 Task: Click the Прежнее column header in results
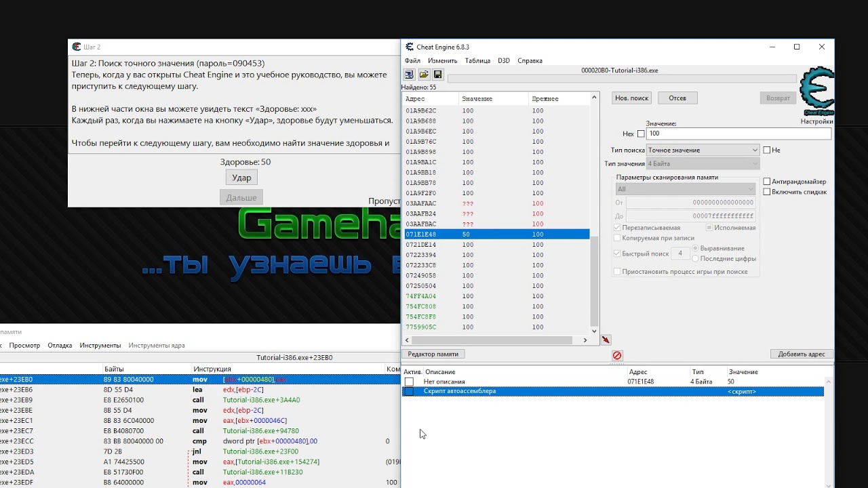[x=559, y=99]
